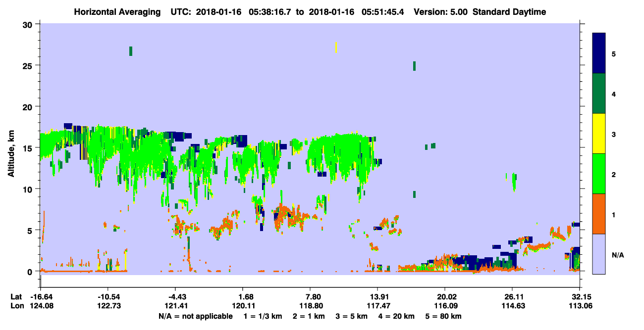This screenshot has width=644, height=330.
Task: Click the y-axis tick label '10'
Action: point(28,189)
